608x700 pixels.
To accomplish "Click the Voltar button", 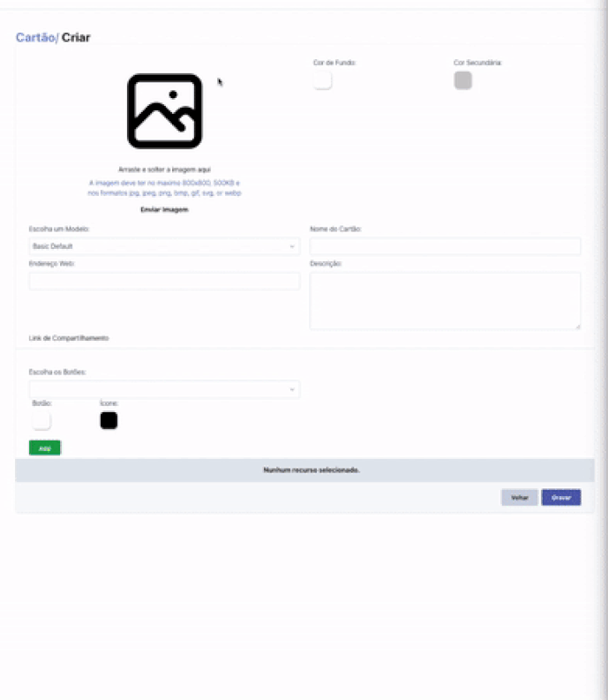I will pyautogui.click(x=520, y=497).
